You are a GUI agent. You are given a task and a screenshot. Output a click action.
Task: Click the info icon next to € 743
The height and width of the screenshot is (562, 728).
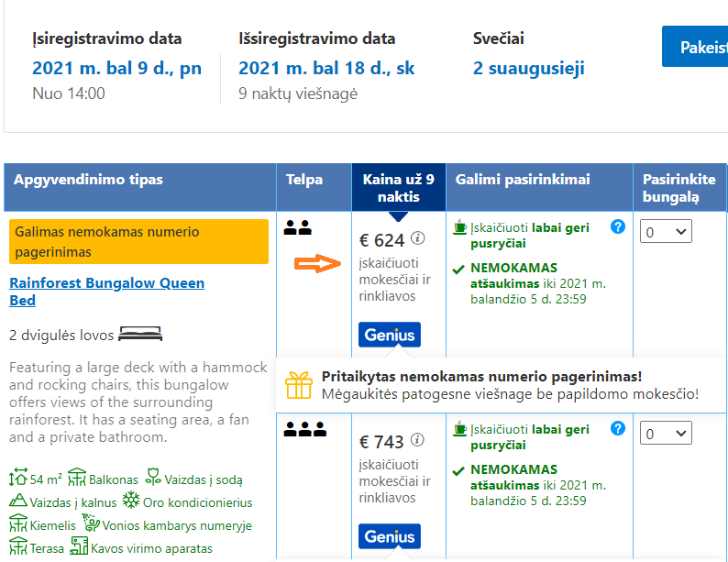417,440
